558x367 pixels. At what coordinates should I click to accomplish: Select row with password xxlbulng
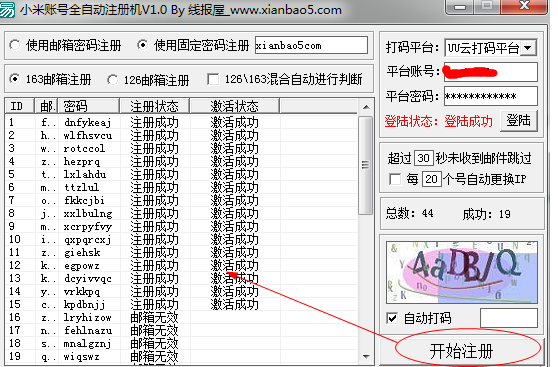point(181,214)
